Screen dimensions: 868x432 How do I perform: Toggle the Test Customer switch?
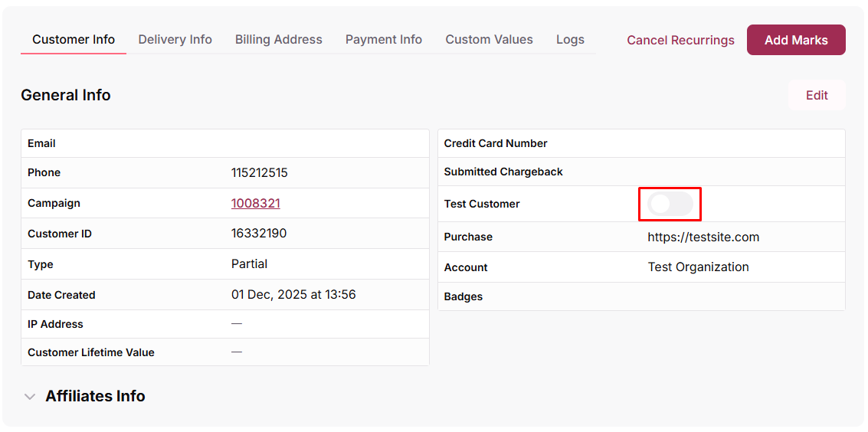[670, 204]
